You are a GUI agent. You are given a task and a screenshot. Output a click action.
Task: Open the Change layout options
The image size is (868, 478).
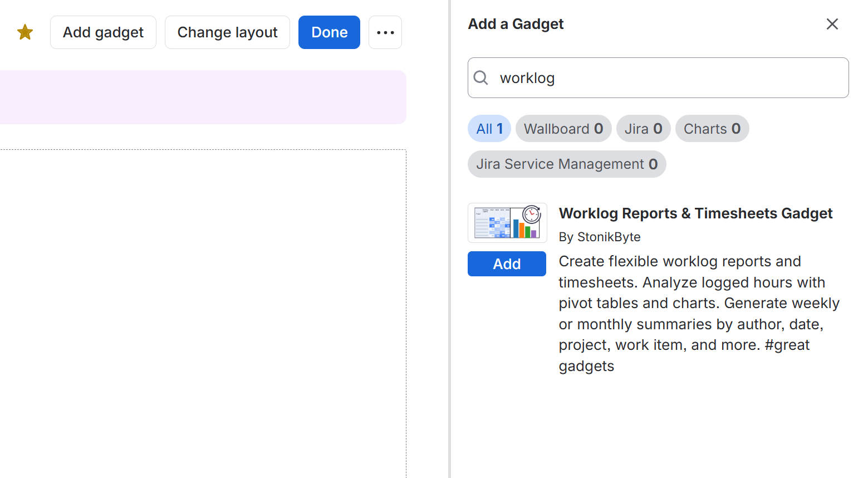pos(227,32)
